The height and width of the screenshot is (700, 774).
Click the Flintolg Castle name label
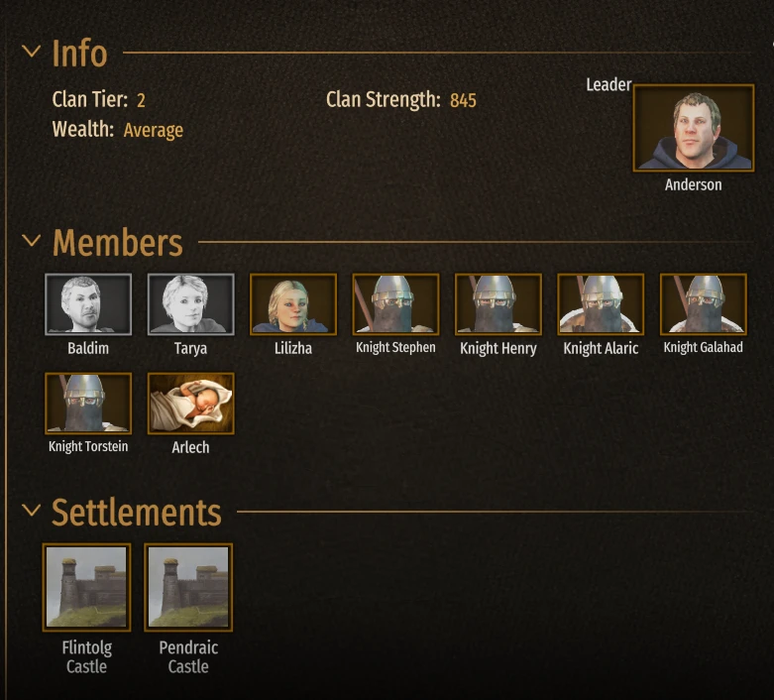click(87, 657)
